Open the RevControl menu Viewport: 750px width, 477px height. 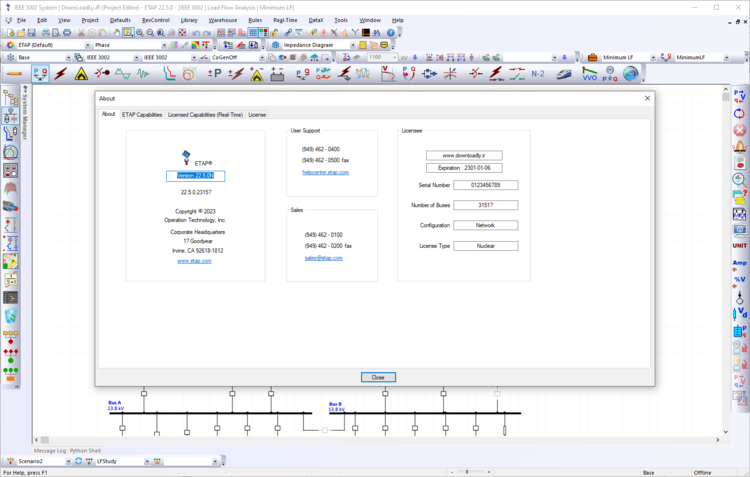155,20
